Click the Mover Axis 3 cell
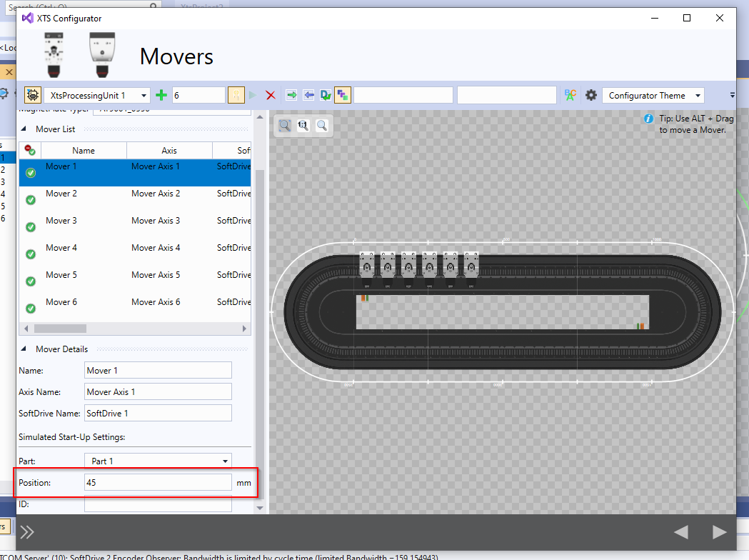The height and width of the screenshot is (560, 749). (156, 221)
